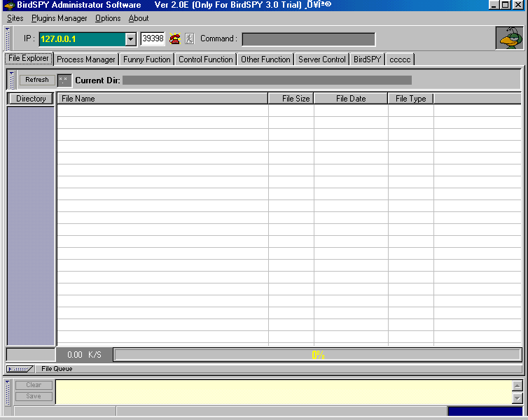Click the small icon right of Refresh
The image size is (528, 420).
click(x=64, y=80)
